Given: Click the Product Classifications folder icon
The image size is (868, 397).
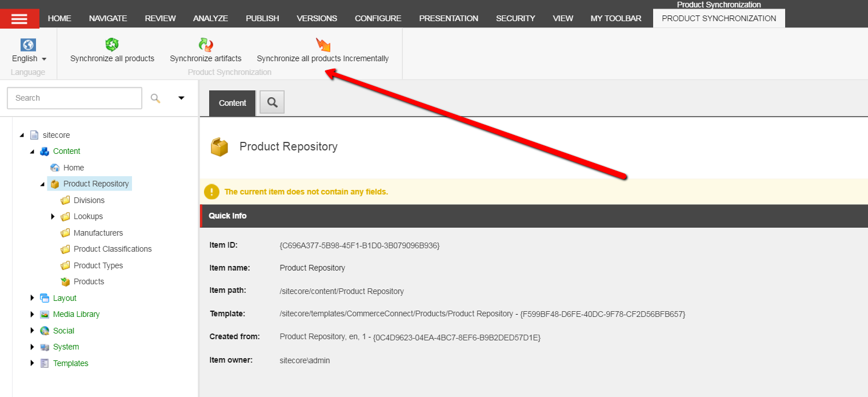Looking at the screenshot, I should coord(65,249).
